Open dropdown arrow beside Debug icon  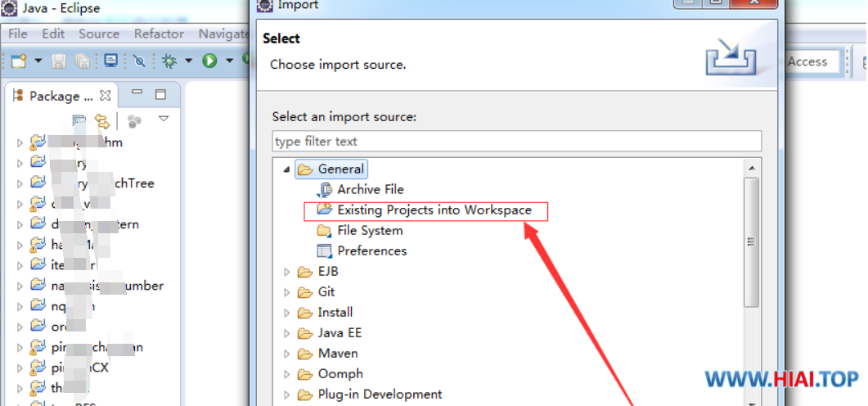pos(189,61)
